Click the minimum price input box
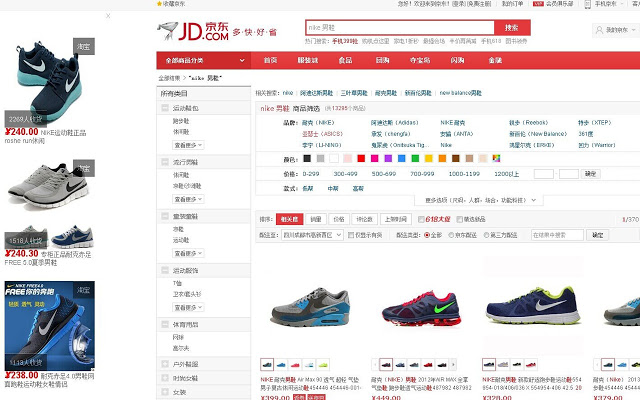640x400 pixels. [x=544, y=174]
